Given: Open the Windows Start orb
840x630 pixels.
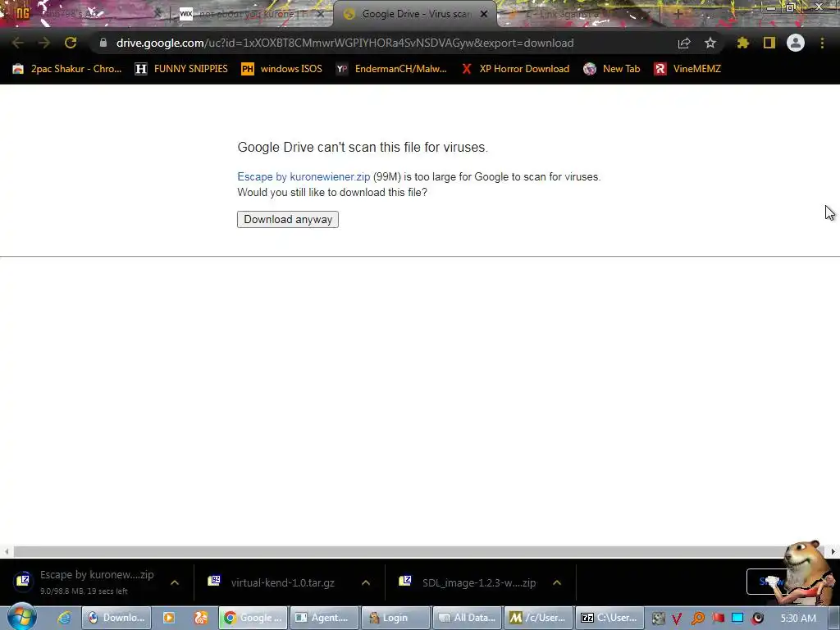Looking at the screenshot, I should [22, 617].
